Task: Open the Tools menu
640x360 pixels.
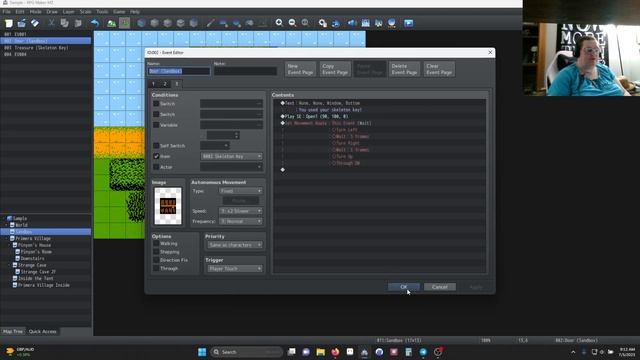Action: point(102,12)
